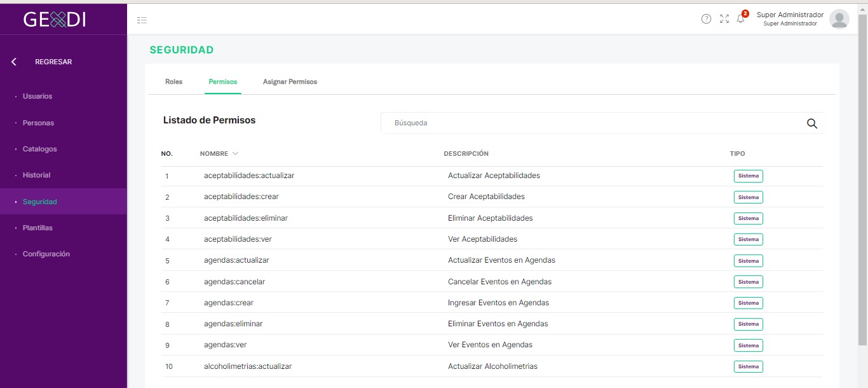Viewport: 868px width, 388px height.
Task: Click Sistema tag for agendas:eliminar
Action: 748,324
